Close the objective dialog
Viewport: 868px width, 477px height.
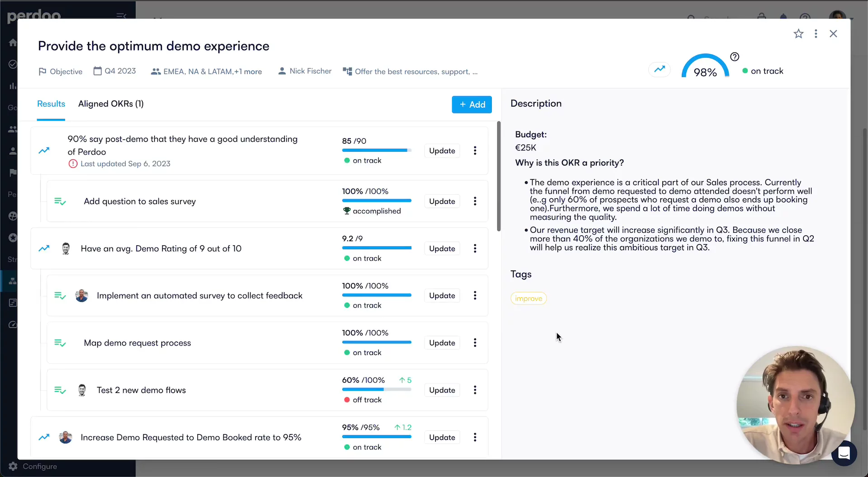click(833, 34)
